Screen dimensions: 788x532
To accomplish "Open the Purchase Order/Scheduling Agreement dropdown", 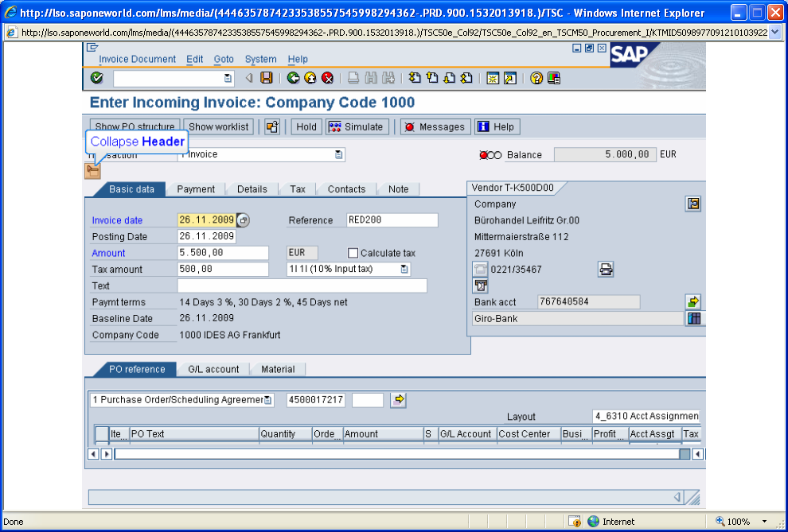I will (268, 400).
